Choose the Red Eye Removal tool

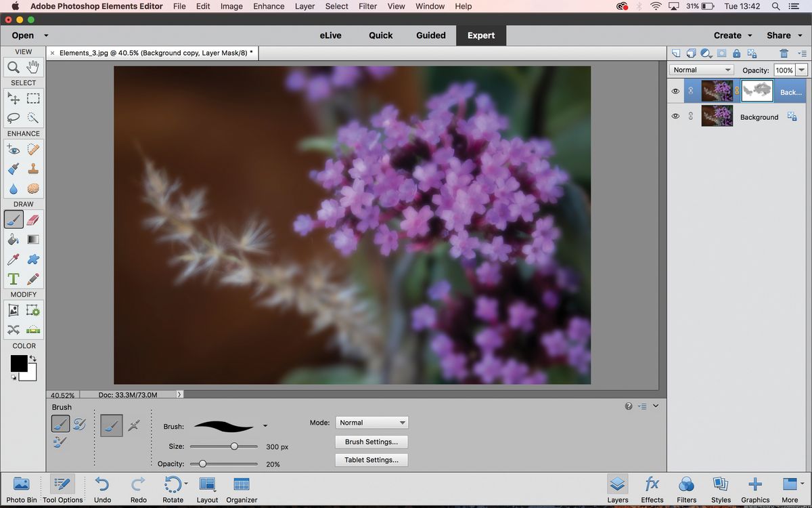(x=14, y=150)
